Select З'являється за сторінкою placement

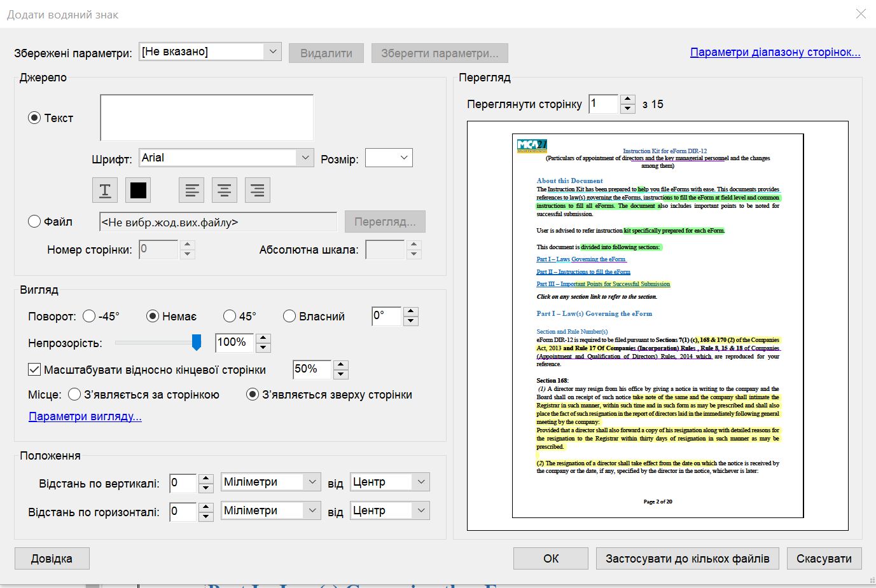pyautogui.click(x=74, y=395)
